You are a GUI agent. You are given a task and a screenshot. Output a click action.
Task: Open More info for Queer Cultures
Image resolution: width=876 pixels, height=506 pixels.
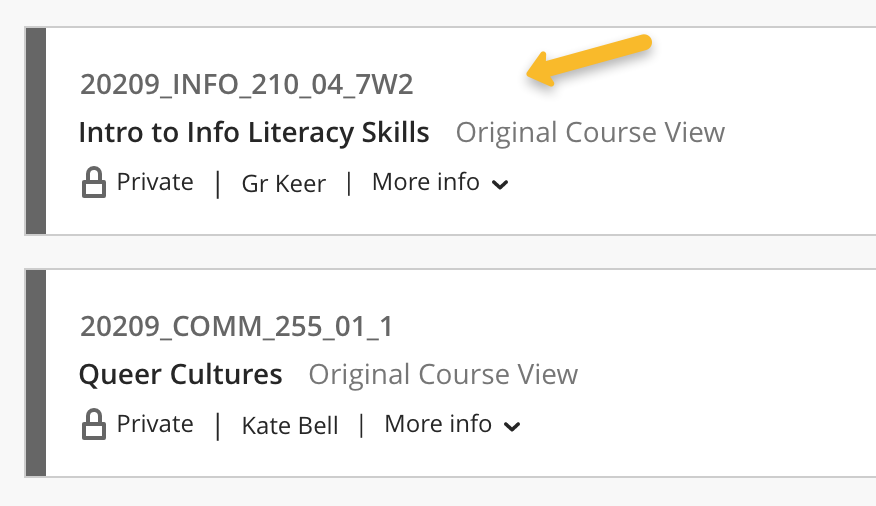point(438,424)
